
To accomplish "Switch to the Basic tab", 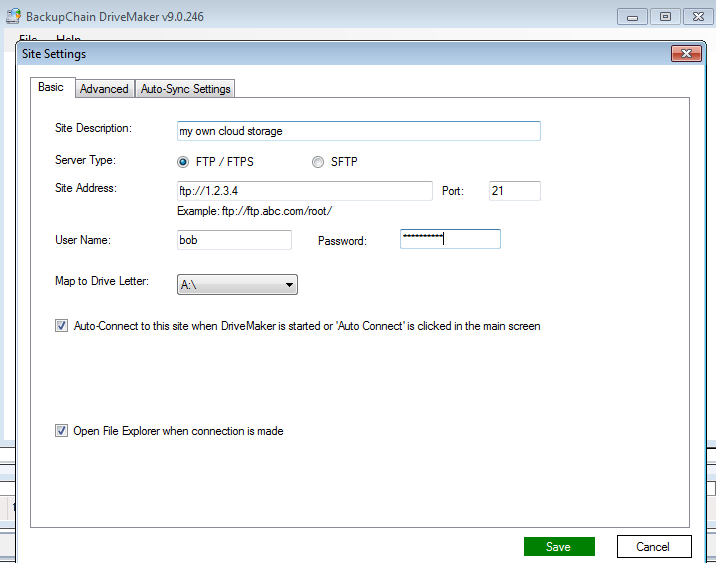I will (x=52, y=87).
